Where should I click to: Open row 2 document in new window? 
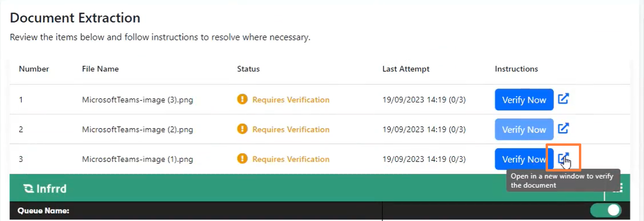(x=563, y=129)
